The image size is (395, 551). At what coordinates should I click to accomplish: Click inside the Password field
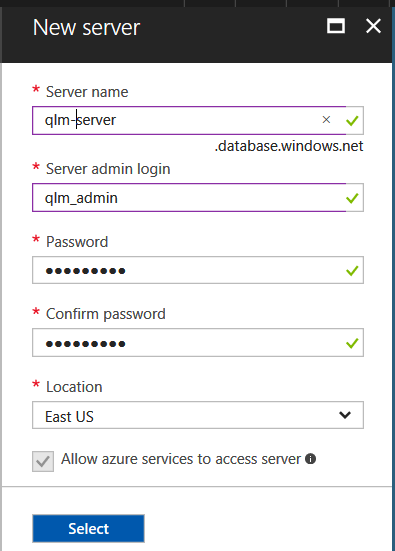coord(198,270)
